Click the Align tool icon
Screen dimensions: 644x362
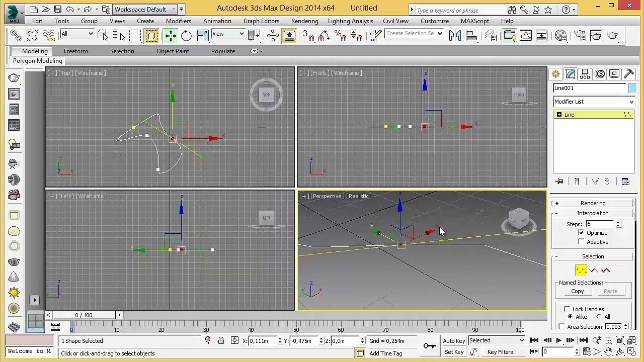click(x=471, y=35)
